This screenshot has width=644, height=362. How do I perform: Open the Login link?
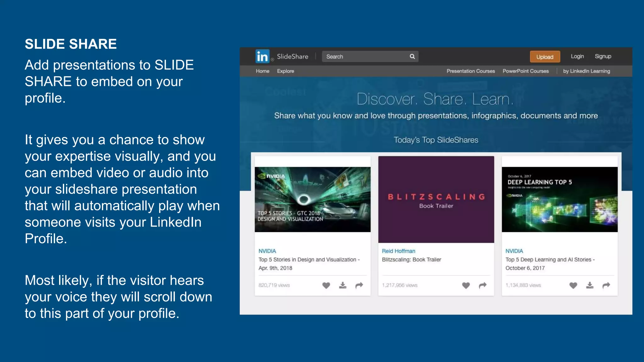click(x=577, y=56)
